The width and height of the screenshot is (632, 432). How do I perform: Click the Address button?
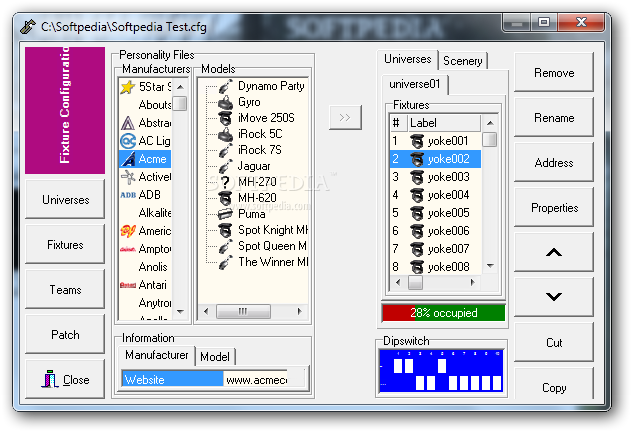pyautogui.click(x=554, y=163)
